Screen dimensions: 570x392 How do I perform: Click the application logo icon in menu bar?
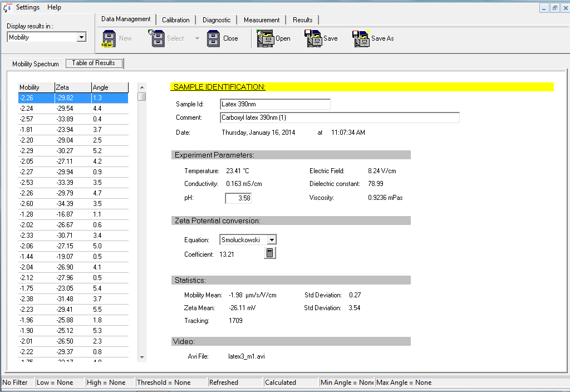click(8, 7)
